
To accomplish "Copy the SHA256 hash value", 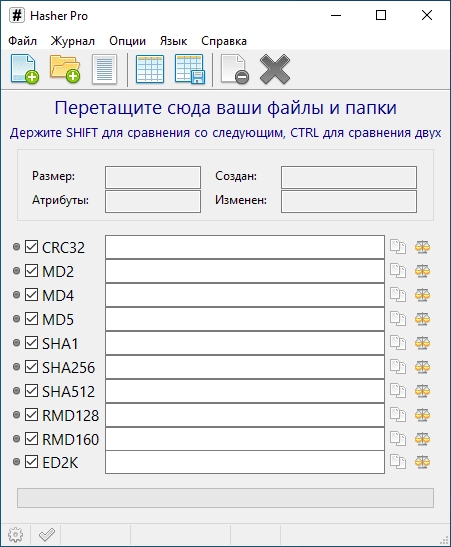I will click(398, 367).
